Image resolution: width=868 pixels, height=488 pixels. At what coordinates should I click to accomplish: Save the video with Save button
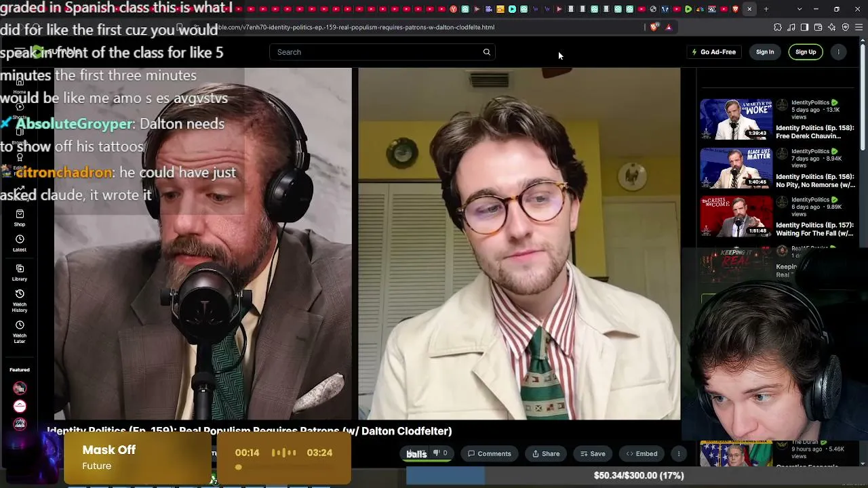coord(593,453)
